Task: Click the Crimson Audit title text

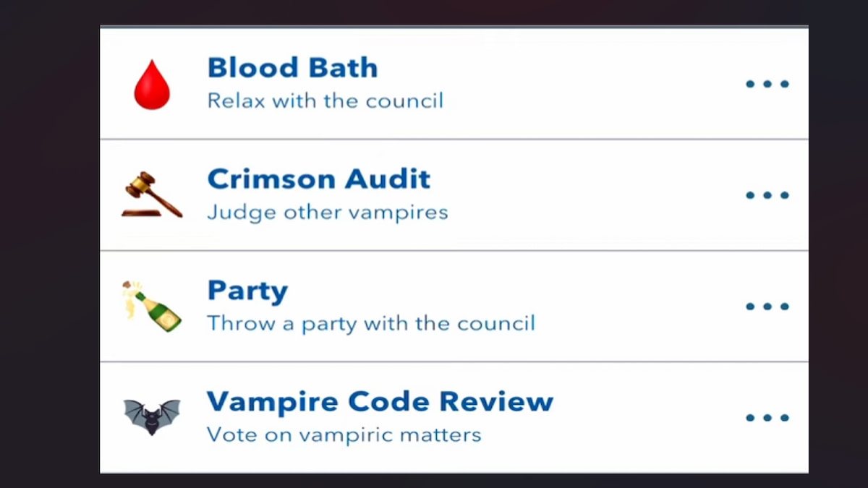Action: point(319,179)
